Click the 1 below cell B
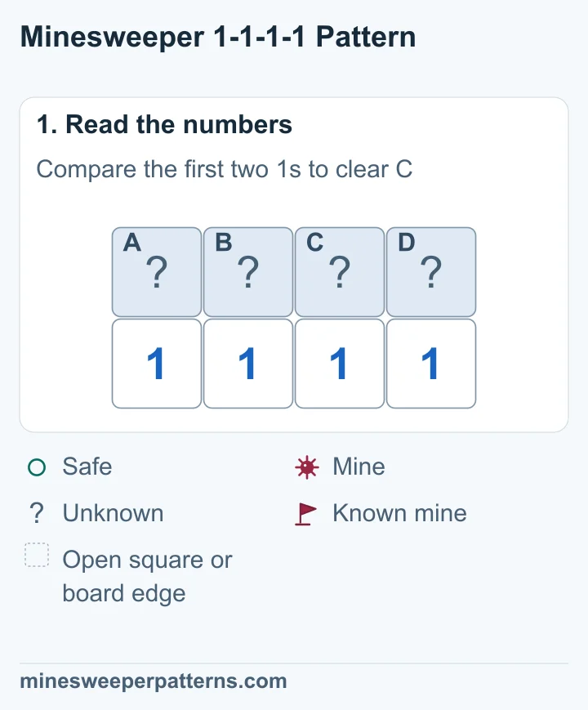This screenshot has width=588, height=710. pos(248,364)
